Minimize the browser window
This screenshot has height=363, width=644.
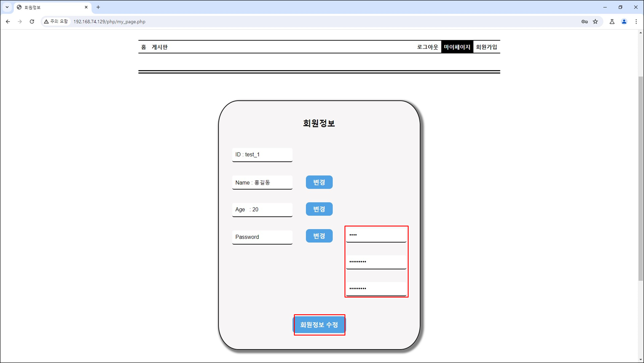[605, 7]
